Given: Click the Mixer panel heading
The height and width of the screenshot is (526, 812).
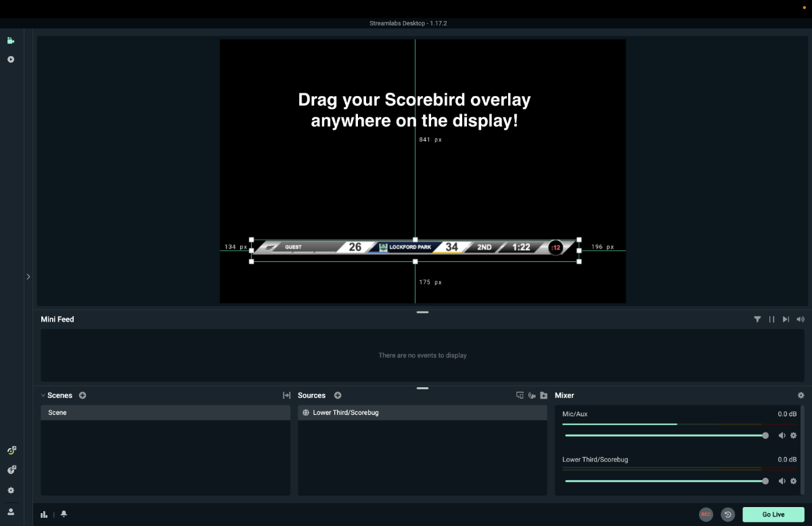Looking at the screenshot, I should point(564,395).
